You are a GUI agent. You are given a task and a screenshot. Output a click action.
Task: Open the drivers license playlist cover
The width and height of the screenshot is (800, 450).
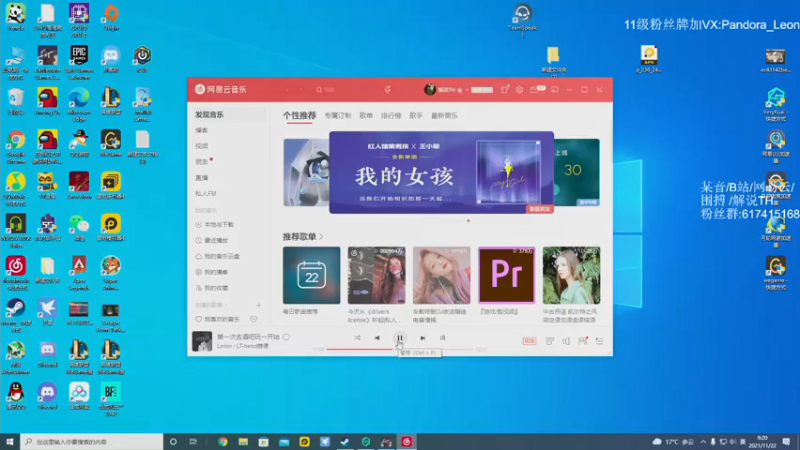pyautogui.click(x=377, y=276)
